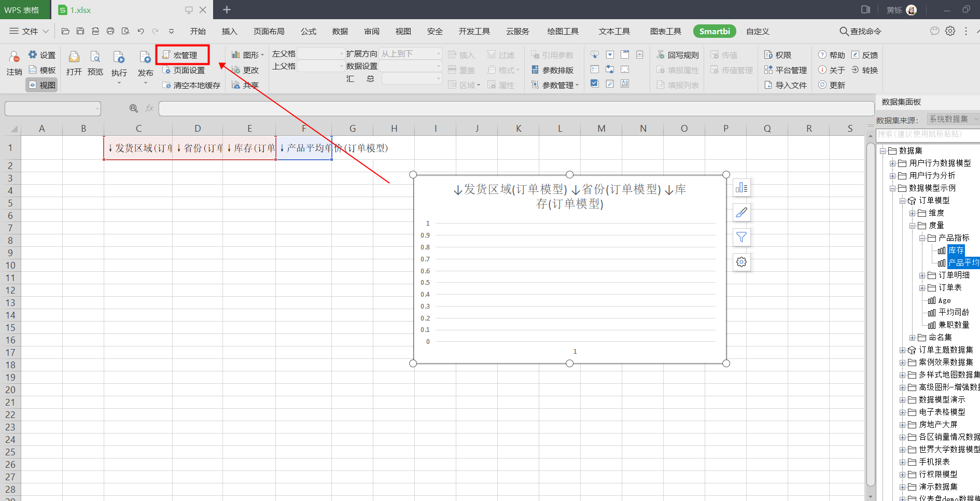This screenshot has height=501, width=980.
Task: Open the 左父格 dropdown
Action: 321,53
